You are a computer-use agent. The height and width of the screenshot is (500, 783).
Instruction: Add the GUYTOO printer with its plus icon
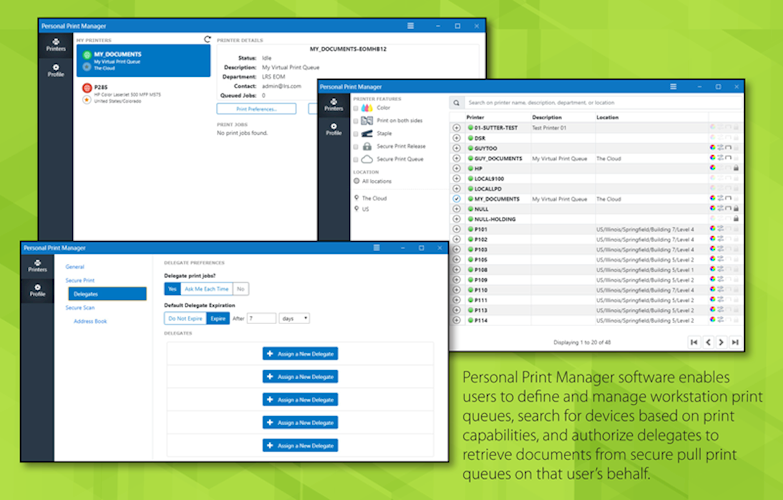tap(456, 148)
